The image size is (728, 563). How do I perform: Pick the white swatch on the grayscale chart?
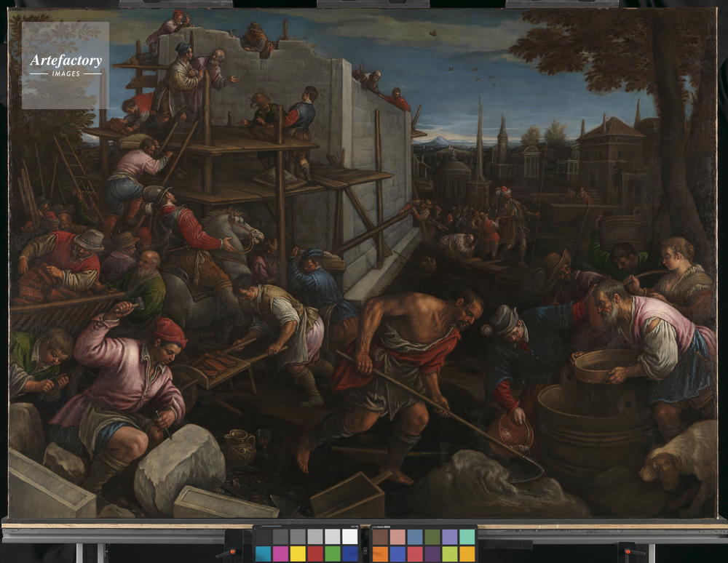[x=349, y=537]
